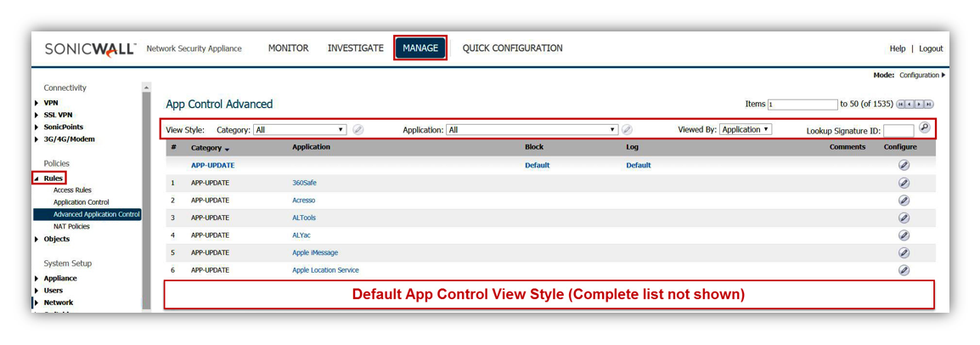Go to the next page of items
The width and height of the screenshot is (980, 345).
920,105
